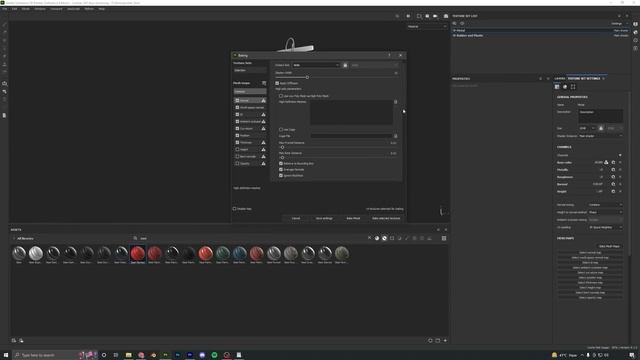Toggle the Ambient occlusion mesh map checkbox
Screen dimensions: 640x360
237,122
